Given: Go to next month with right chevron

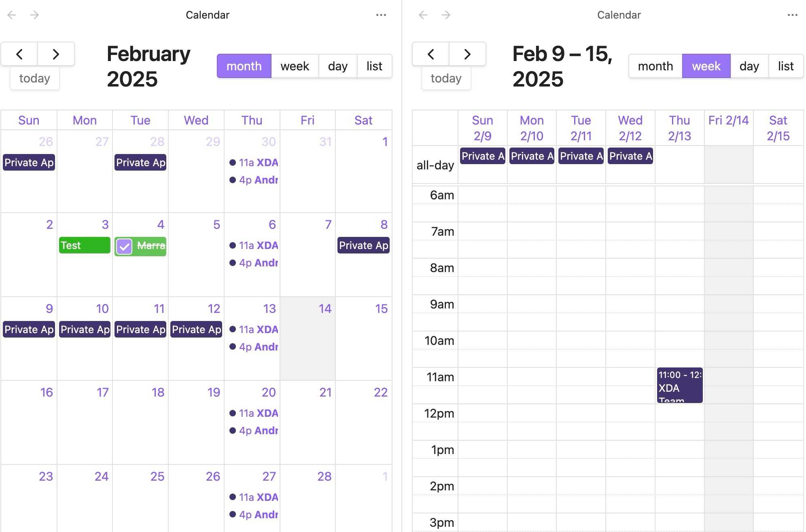Looking at the screenshot, I should coord(56,54).
